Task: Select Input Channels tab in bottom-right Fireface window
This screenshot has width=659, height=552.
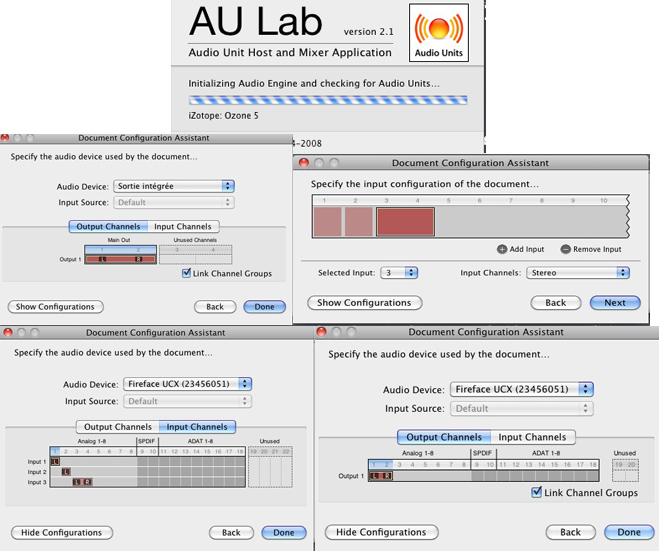Action: coord(532,437)
